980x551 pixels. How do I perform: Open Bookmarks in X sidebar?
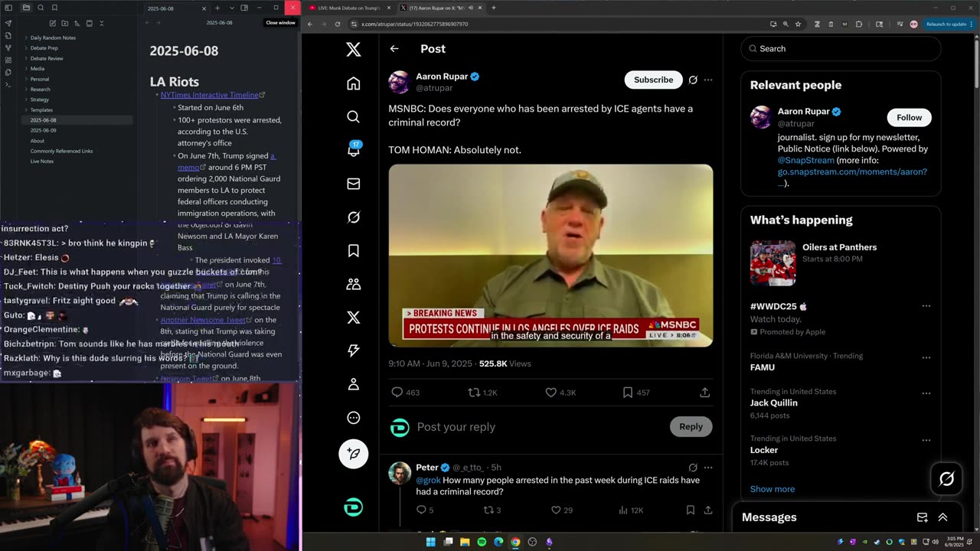click(353, 250)
